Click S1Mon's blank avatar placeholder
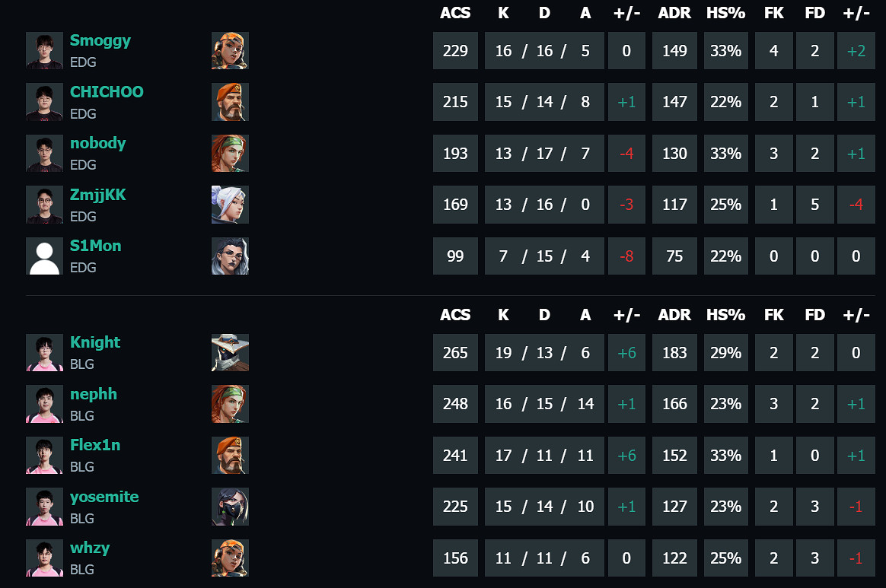The image size is (886, 588). 44,256
